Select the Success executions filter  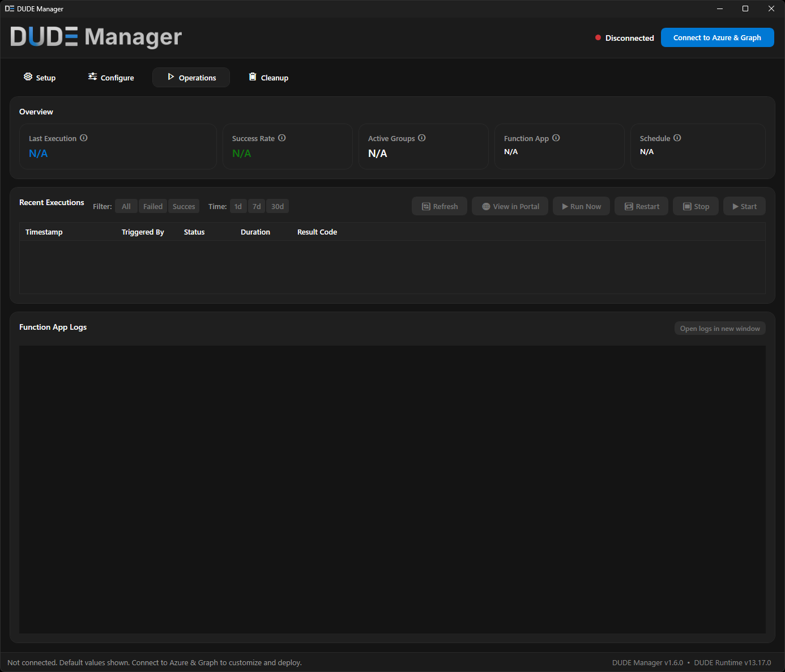(x=184, y=206)
